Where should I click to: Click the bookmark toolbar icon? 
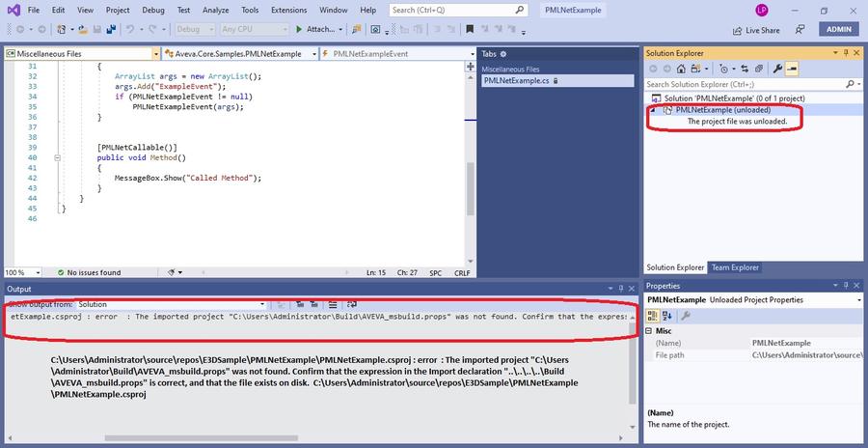coord(470,29)
